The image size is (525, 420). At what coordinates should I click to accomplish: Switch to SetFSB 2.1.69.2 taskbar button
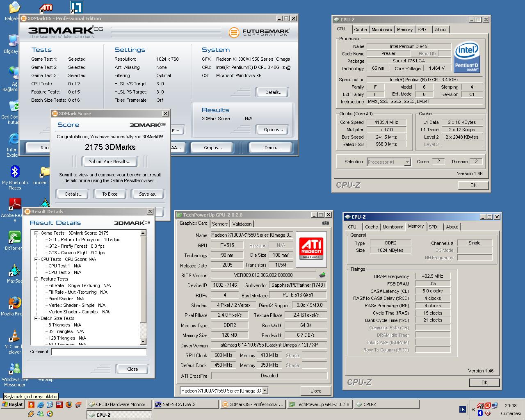pyautogui.click(x=186, y=404)
